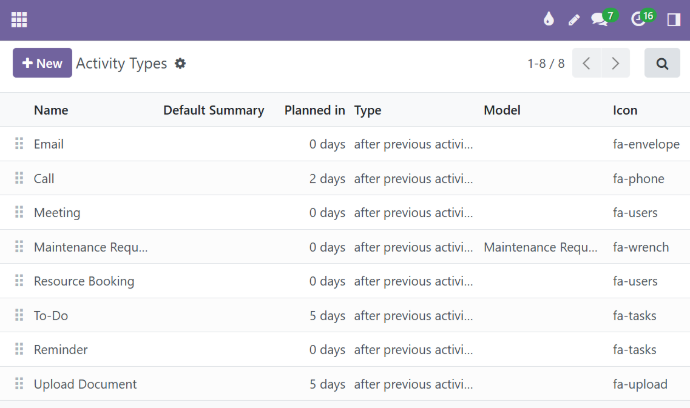Click the droplet icon in top bar
The image size is (690, 408).
548,19
